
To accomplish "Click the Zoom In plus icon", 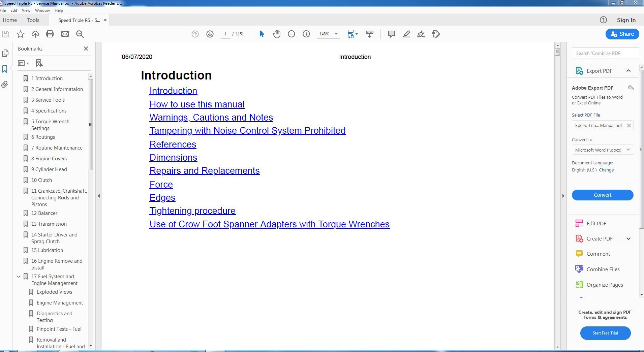I will tap(306, 34).
